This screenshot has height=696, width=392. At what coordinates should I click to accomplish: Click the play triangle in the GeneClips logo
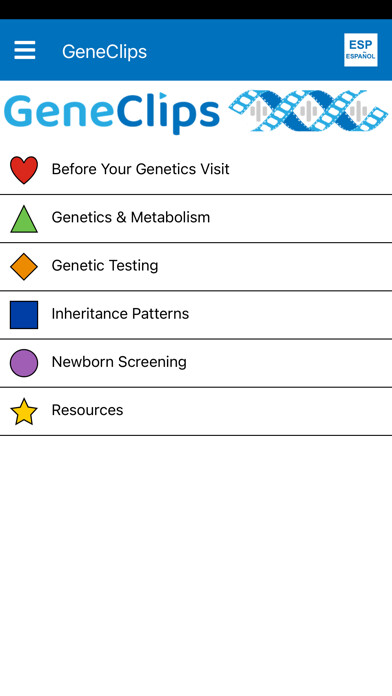163,95
